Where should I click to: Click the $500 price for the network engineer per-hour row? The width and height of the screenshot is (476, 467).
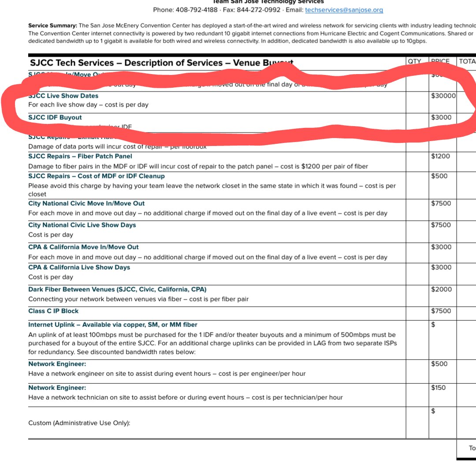(439, 364)
